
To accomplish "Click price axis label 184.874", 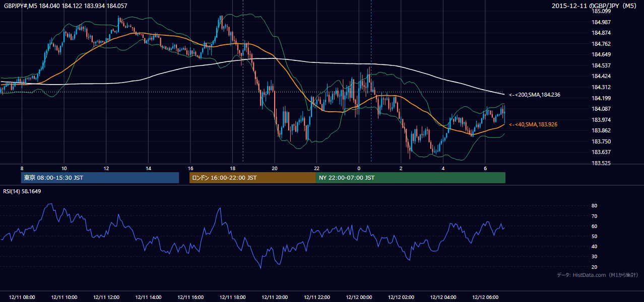I will (601, 33).
